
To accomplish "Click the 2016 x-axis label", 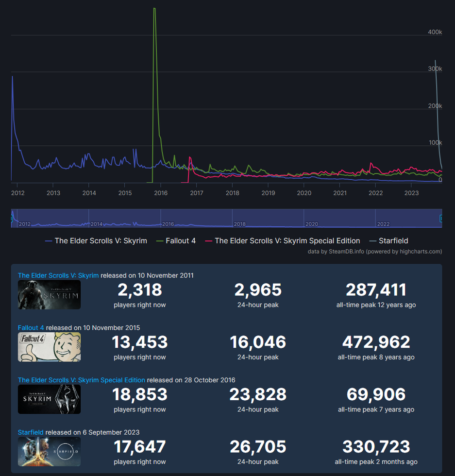I will [161, 193].
